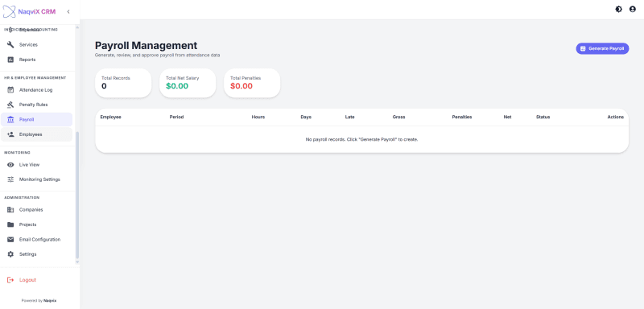Click the Reports chart icon
644x309 pixels.
coord(10,60)
